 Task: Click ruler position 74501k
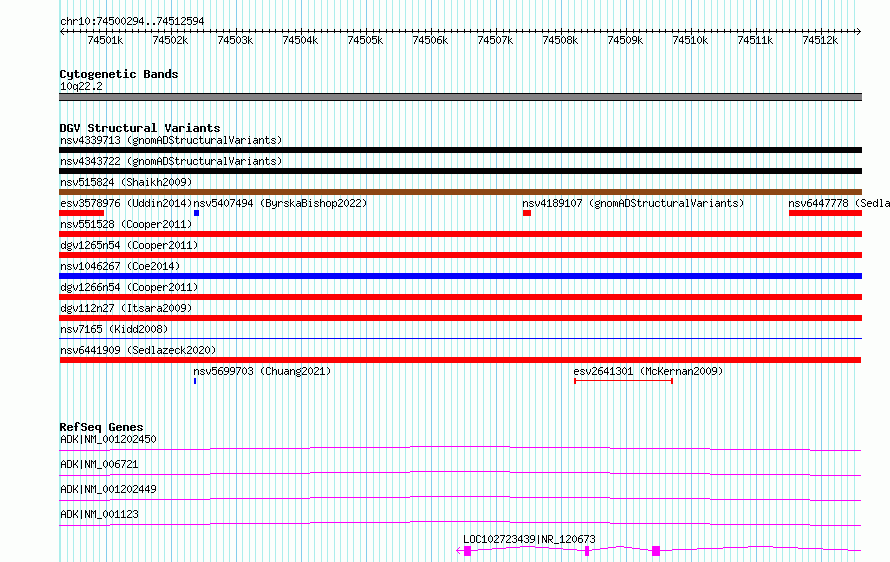coord(105,40)
